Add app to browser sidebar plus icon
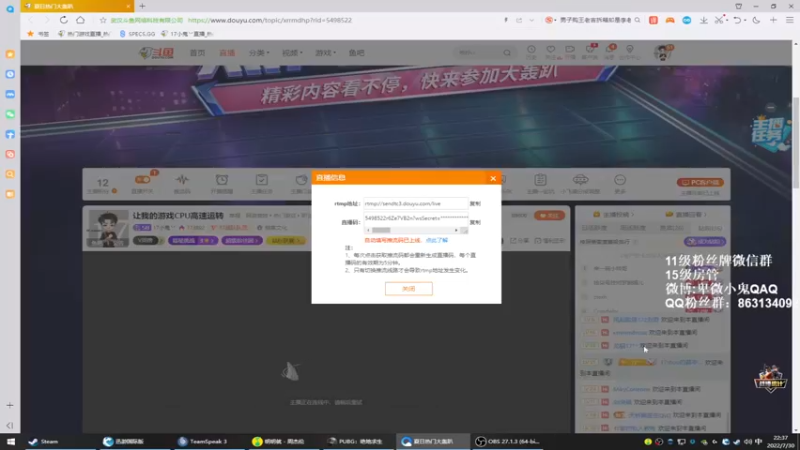The image size is (800, 450). coord(10,405)
